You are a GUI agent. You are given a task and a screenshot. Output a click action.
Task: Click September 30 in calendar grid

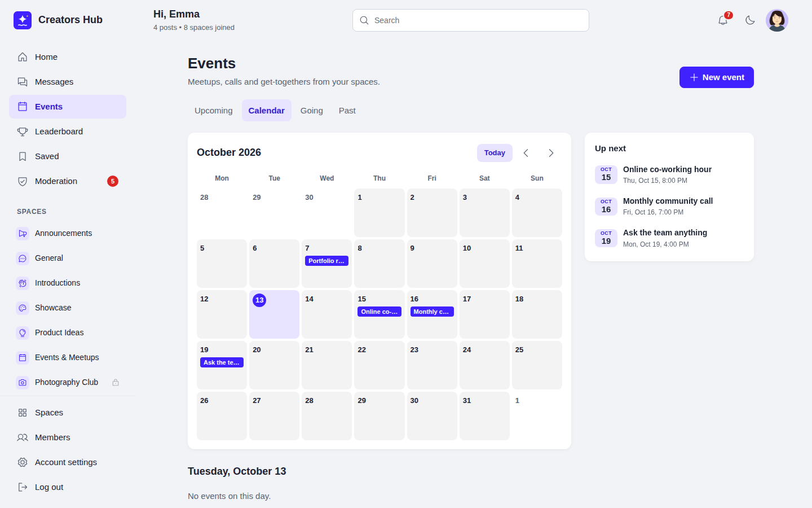327,213
